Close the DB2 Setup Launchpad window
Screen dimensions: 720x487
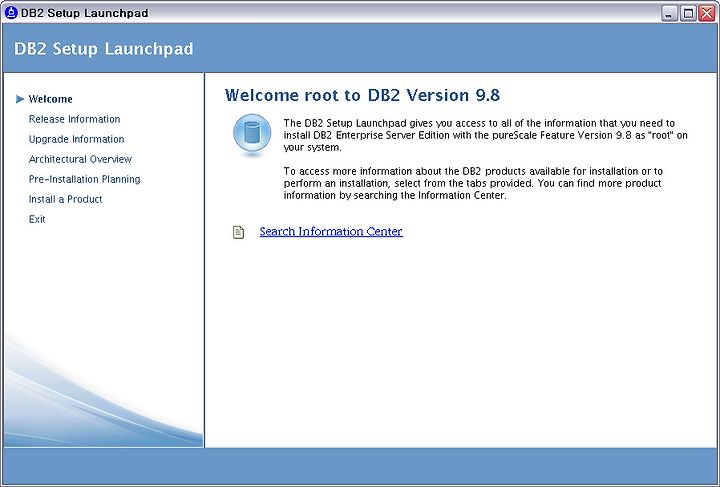[x=707, y=13]
